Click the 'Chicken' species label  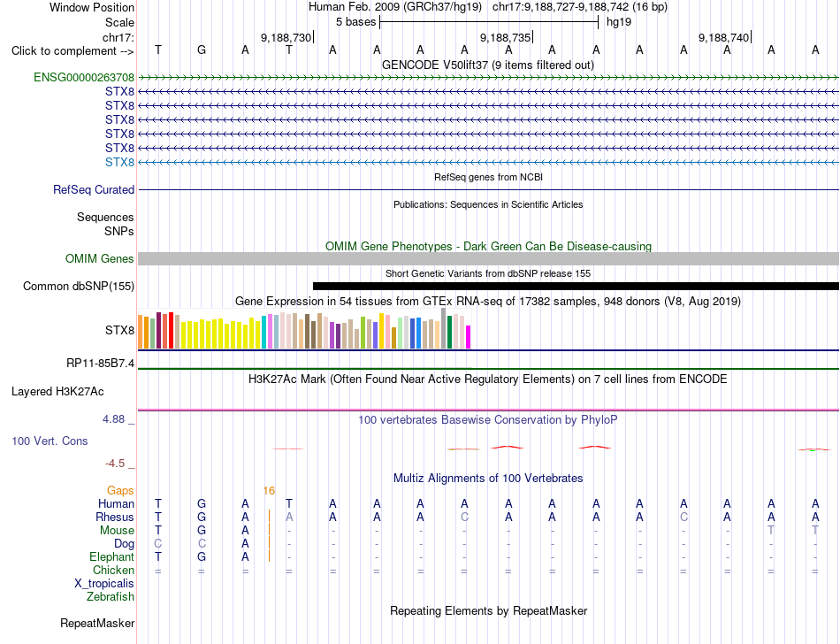point(113,570)
